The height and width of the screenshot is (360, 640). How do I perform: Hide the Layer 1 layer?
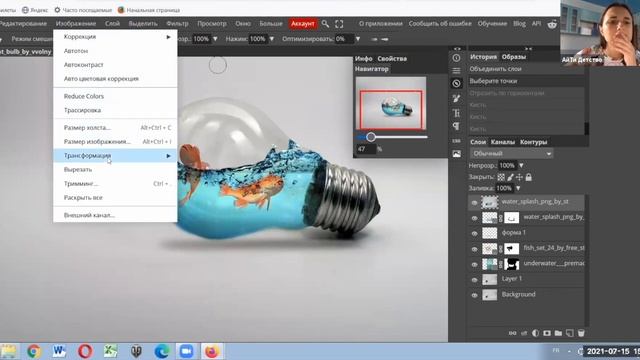474,280
